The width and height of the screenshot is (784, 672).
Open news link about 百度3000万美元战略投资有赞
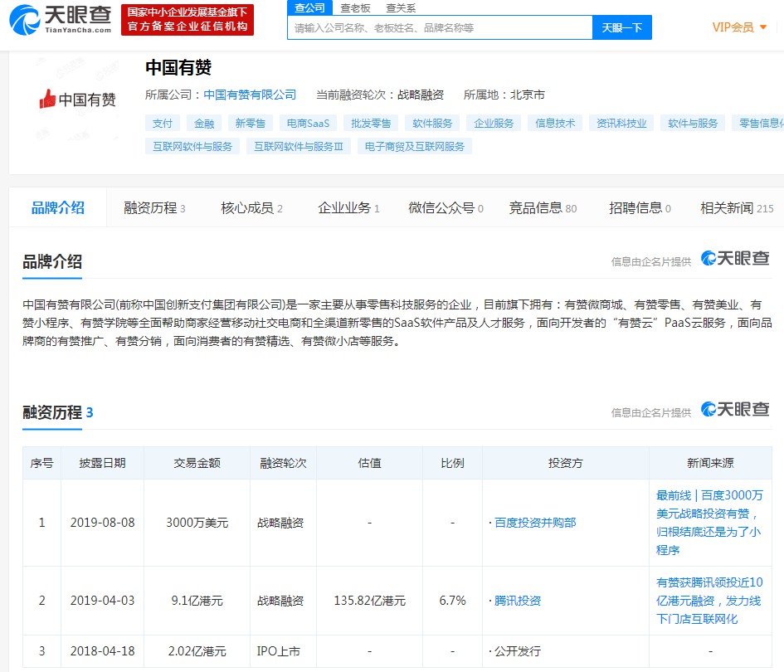click(709, 523)
